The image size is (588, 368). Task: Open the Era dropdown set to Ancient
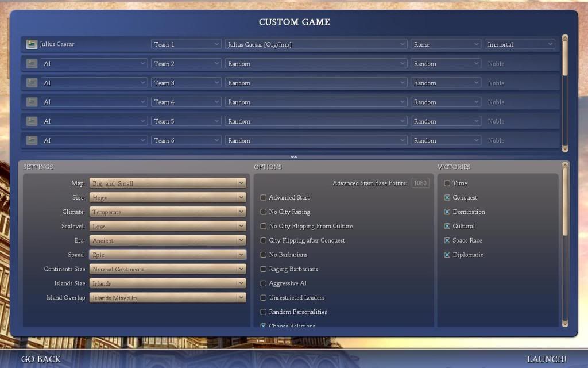point(168,240)
